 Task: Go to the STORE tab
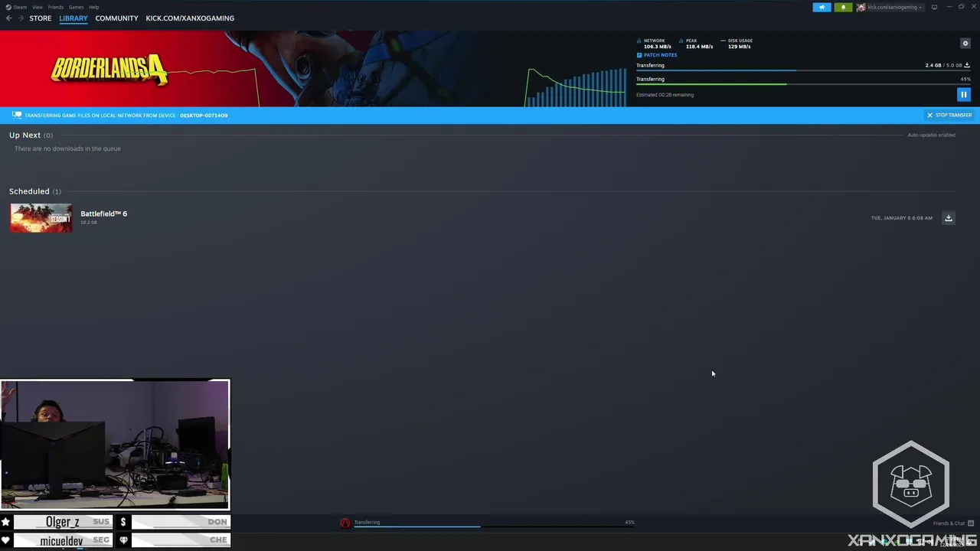(x=41, y=18)
